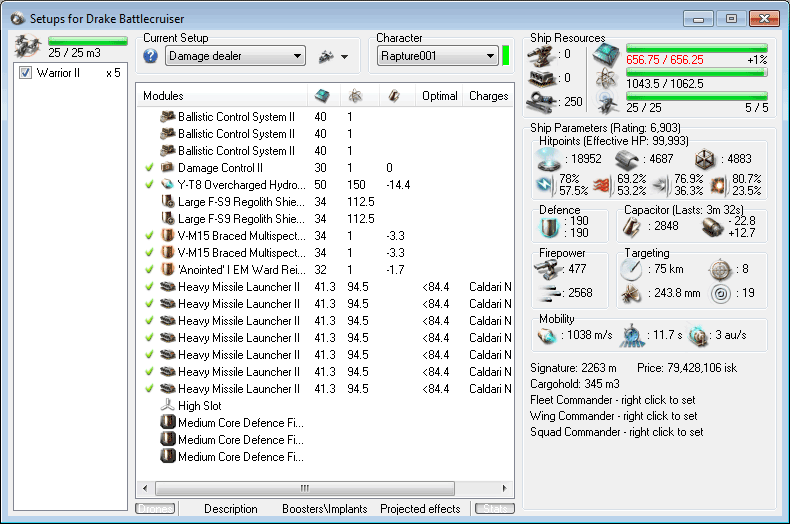This screenshot has width=790, height=524.
Task: Click the turret DPS icon showing 477
Action: (x=548, y=270)
